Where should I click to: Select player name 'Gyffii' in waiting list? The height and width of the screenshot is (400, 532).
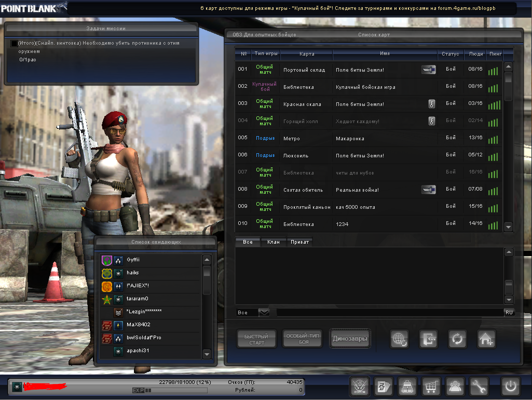point(133,260)
